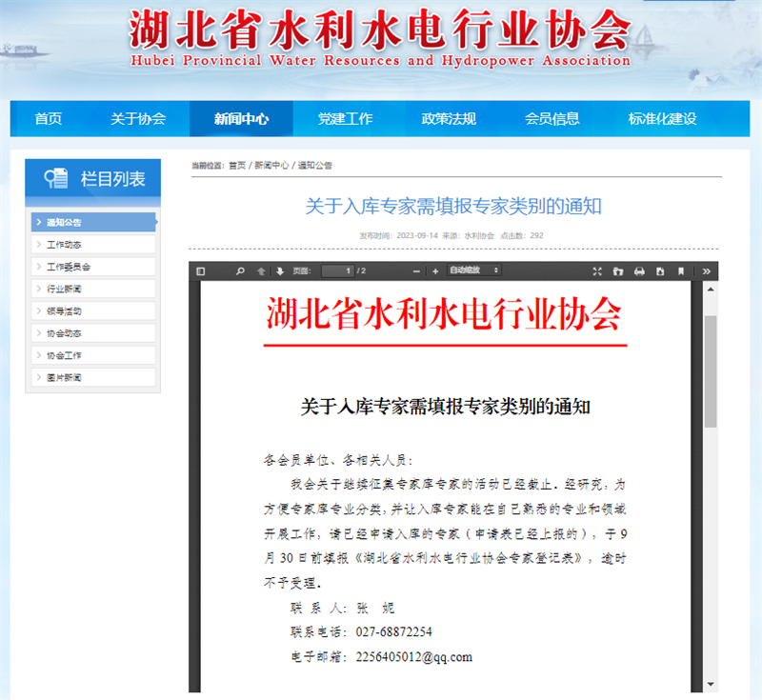Toggle the PDF sidebar panel
Screen dimensions: 762x700
(201, 271)
